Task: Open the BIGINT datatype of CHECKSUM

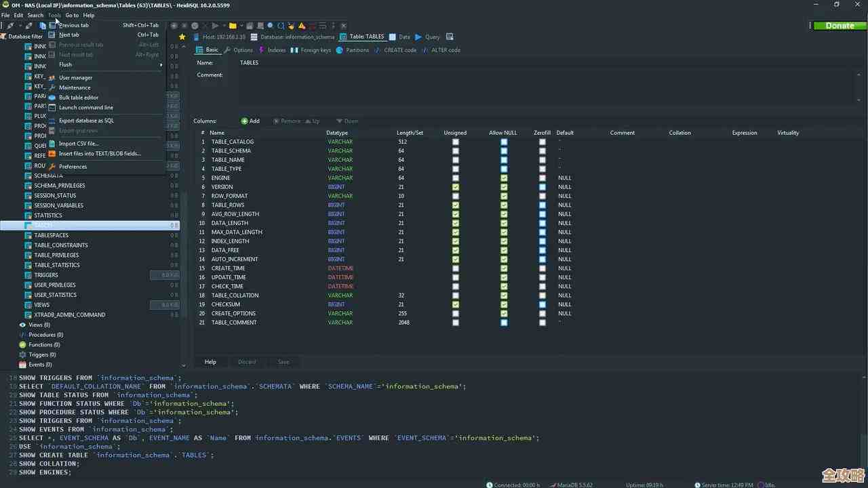Action: tap(336, 304)
